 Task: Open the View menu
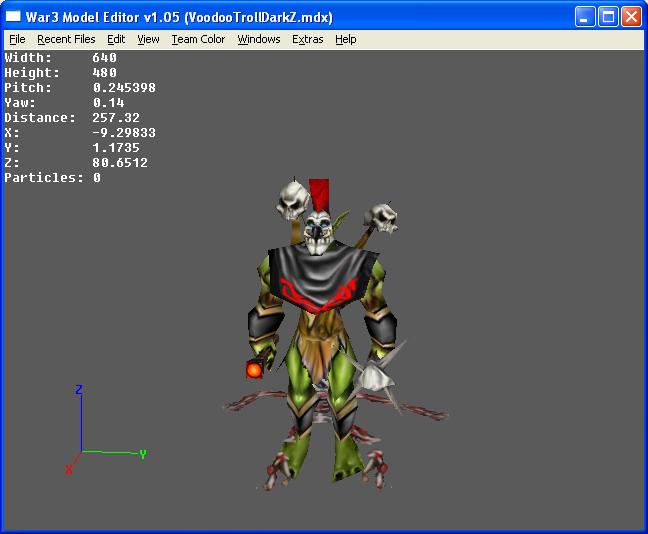click(148, 39)
